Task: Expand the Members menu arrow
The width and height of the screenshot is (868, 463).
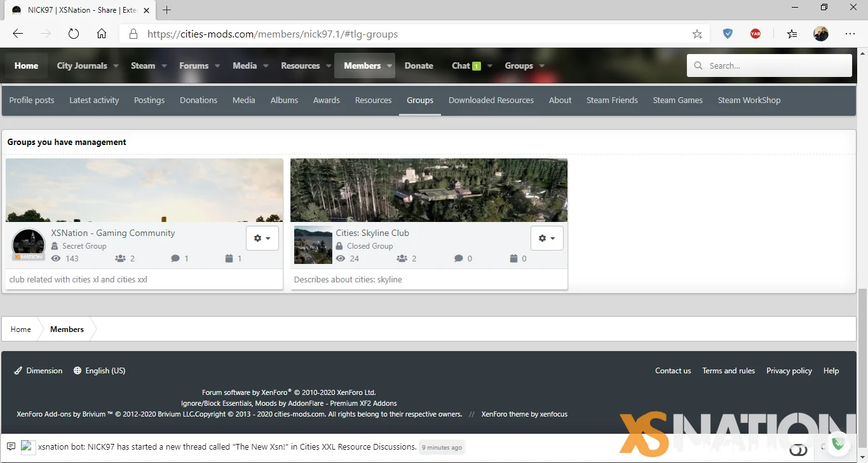Action: click(x=390, y=66)
